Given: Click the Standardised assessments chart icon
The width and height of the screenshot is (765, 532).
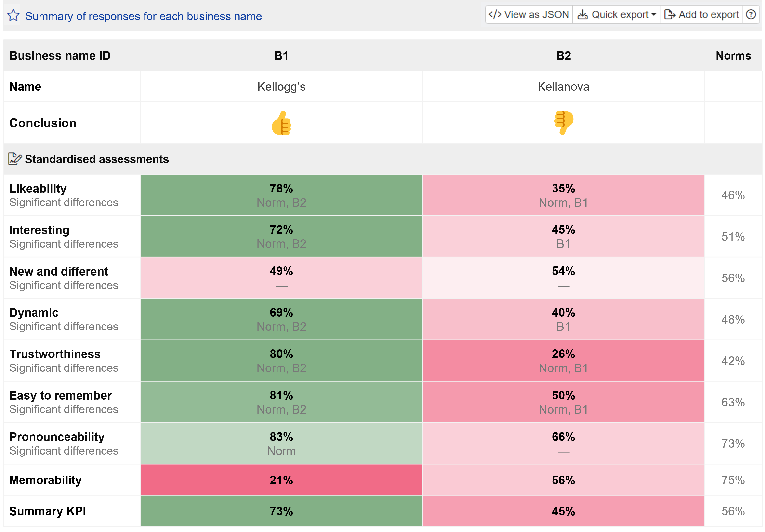Looking at the screenshot, I should click(x=15, y=159).
